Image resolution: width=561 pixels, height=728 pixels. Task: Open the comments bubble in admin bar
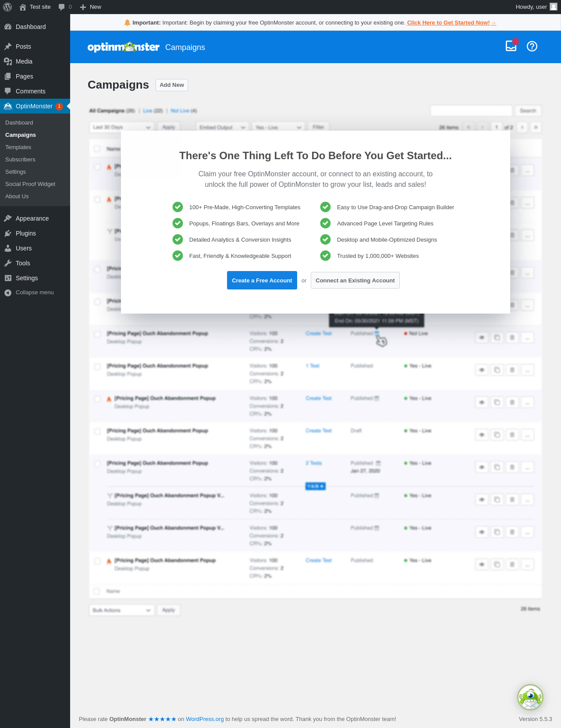click(61, 7)
